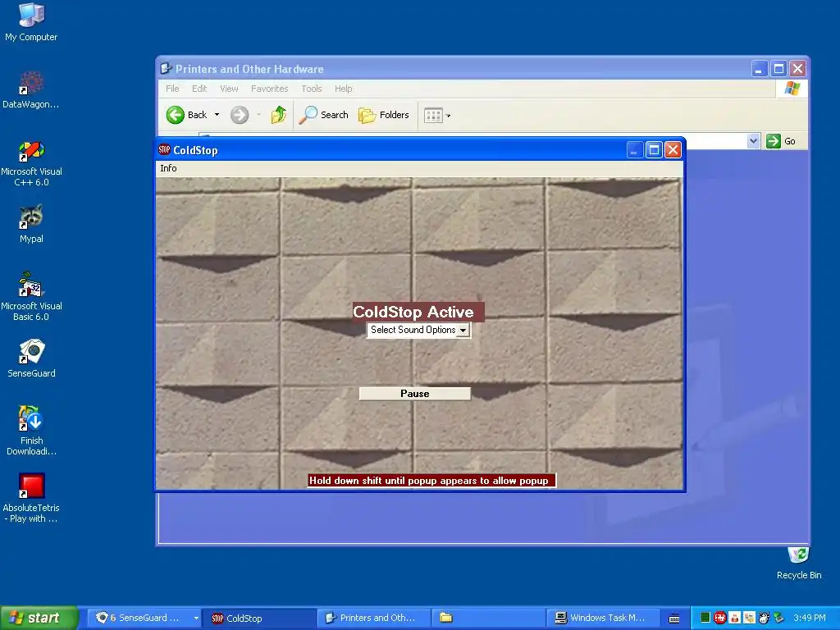Viewport: 840px width, 630px height.
Task: Toggle the Folders pane button
Action: point(384,115)
